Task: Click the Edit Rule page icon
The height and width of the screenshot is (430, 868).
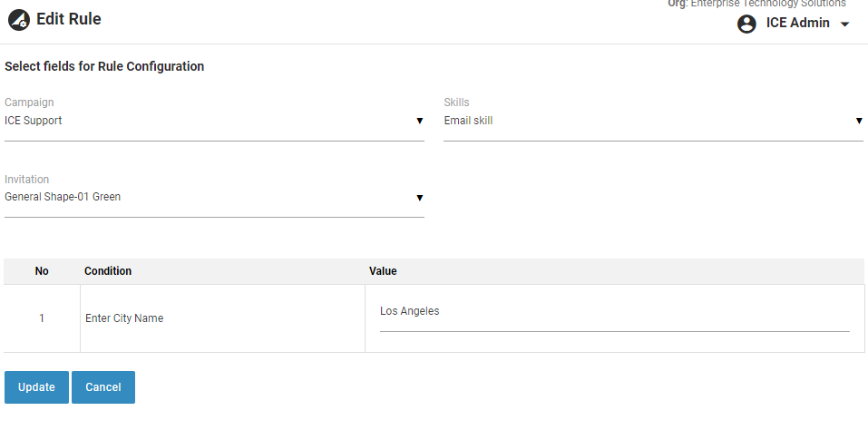Action: (18, 19)
